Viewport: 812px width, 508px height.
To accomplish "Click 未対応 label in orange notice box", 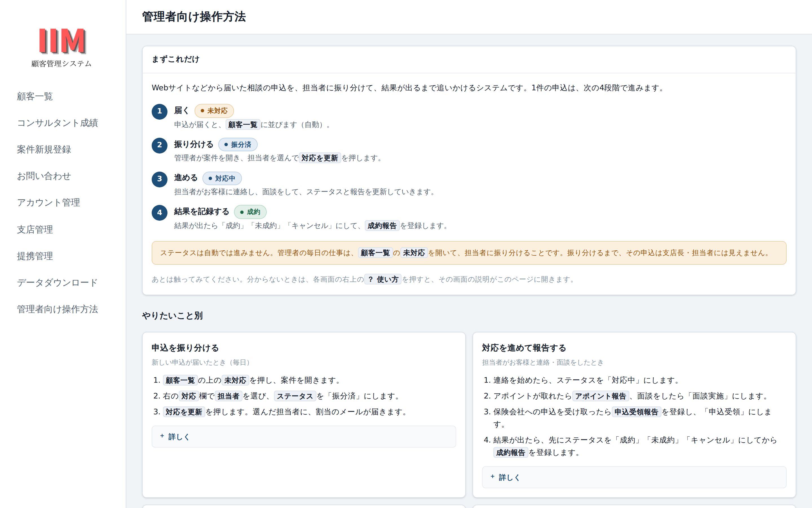I will pyautogui.click(x=414, y=253).
